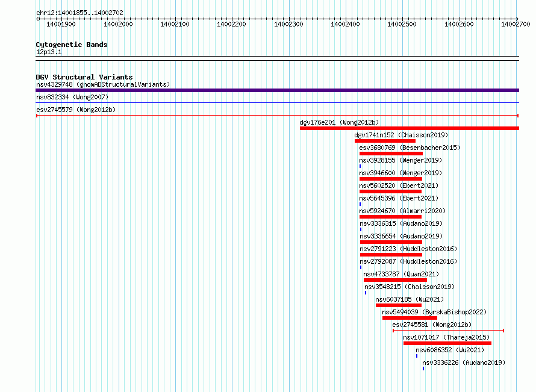Open nsv3336654 (Audano2019) variant

tap(401, 236)
